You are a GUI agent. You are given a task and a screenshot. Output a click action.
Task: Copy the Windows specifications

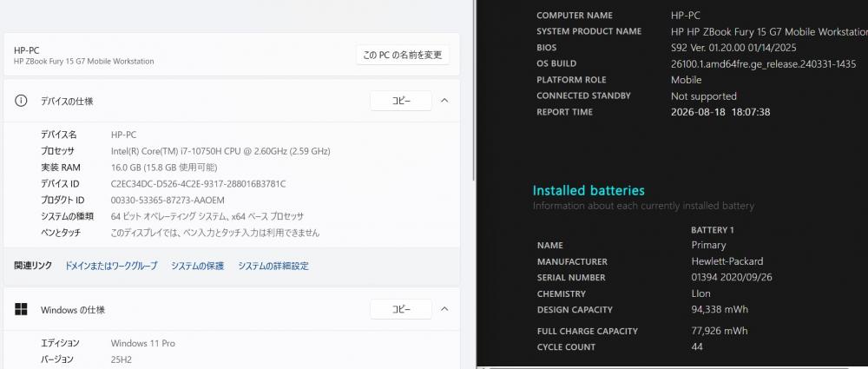(401, 310)
